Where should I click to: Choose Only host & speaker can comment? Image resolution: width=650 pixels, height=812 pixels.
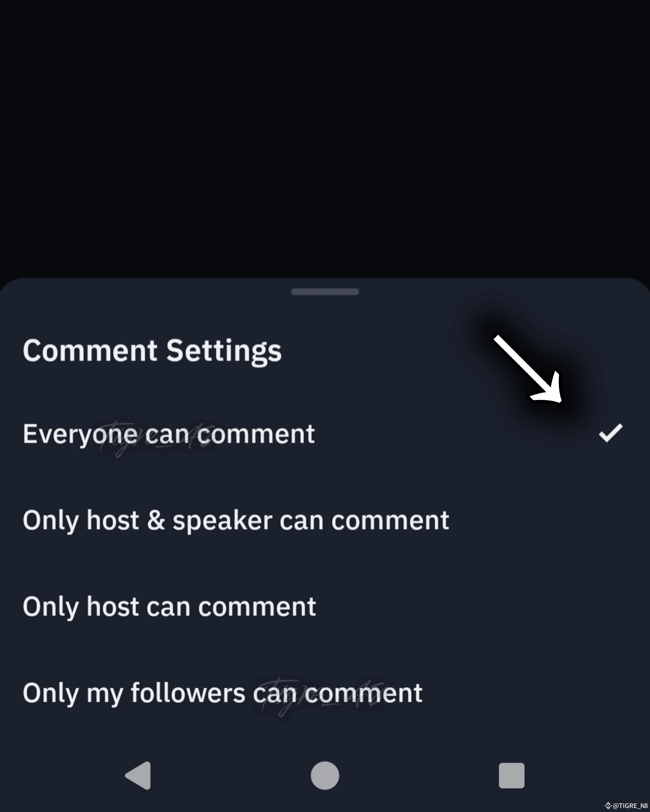[325, 520]
